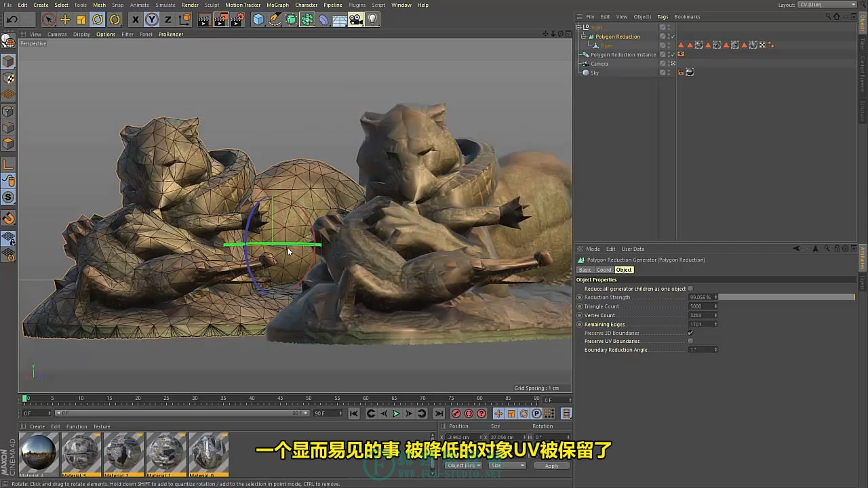Screen dimensions: 868x488
Task: Switch the coordinate system icon
Action: 185,20
